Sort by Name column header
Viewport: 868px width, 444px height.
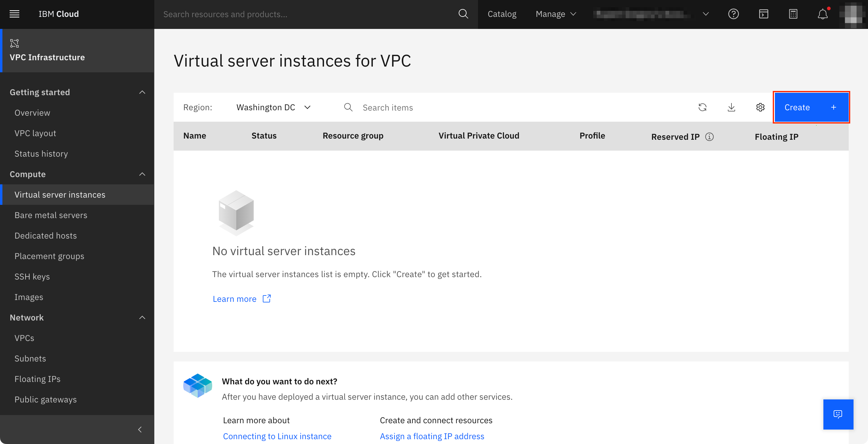194,136
